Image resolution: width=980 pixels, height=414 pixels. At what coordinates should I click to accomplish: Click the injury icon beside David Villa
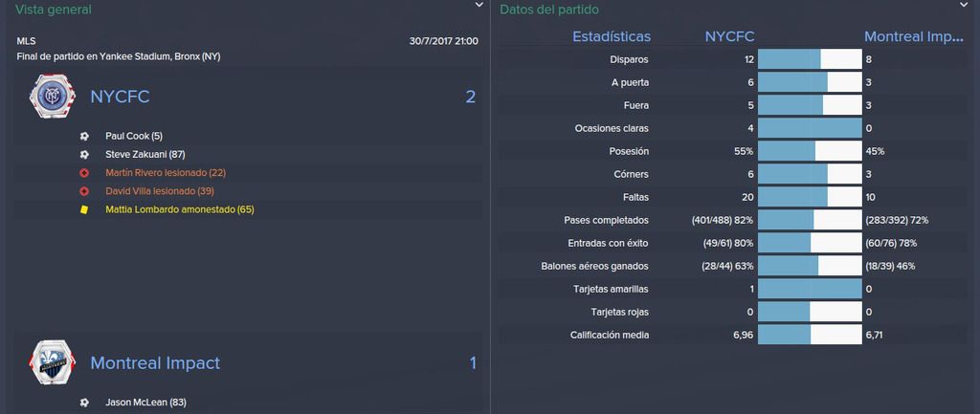click(84, 191)
